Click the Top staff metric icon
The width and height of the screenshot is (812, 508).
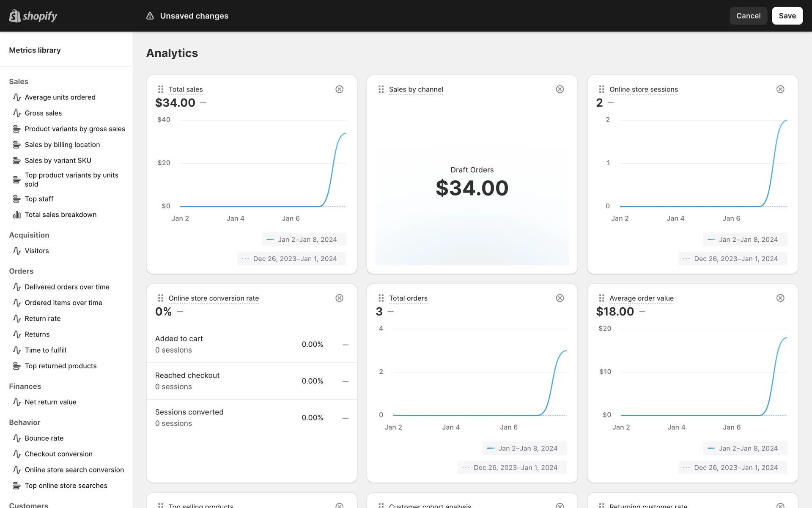(17, 199)
